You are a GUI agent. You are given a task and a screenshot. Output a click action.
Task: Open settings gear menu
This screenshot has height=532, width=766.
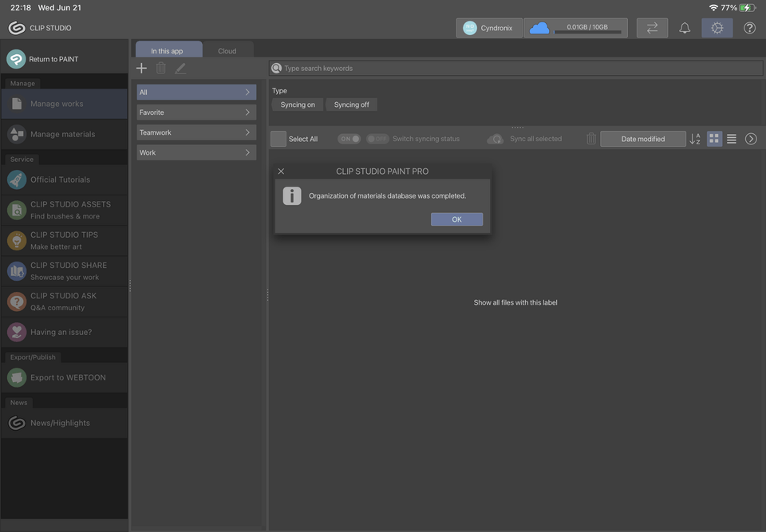click(717, 28)
